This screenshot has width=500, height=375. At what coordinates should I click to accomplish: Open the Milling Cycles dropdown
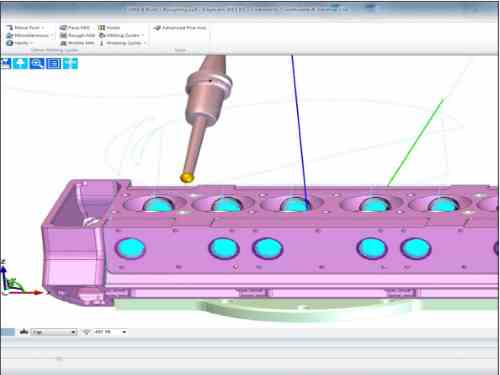click(122, 35)
